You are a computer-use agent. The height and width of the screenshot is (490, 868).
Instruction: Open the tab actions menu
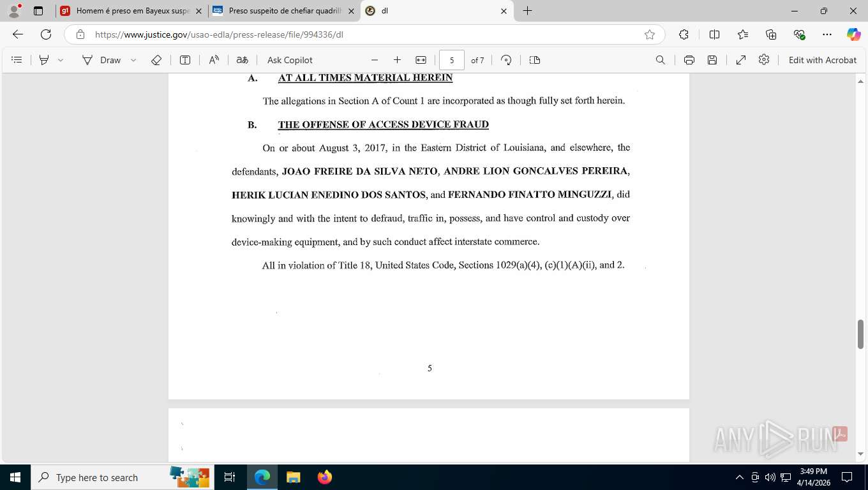click(x=38, y=11)
